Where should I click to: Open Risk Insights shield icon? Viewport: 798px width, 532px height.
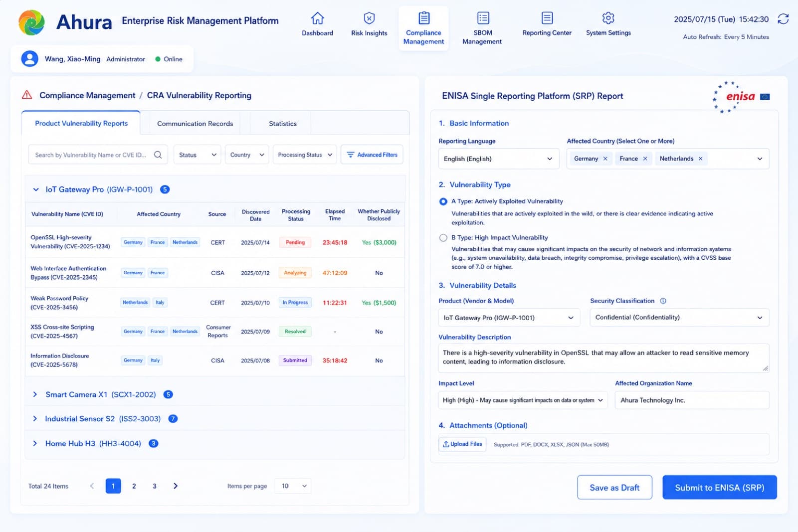[x=369, y=18]
